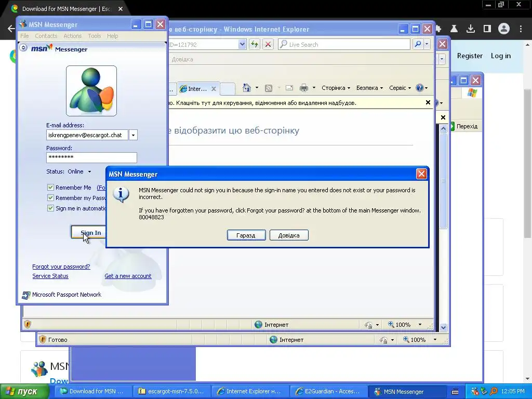This screenshot has height=399, width=532.
Task: Click the Refresh icon in Internet Explorer
Action: 255,44
